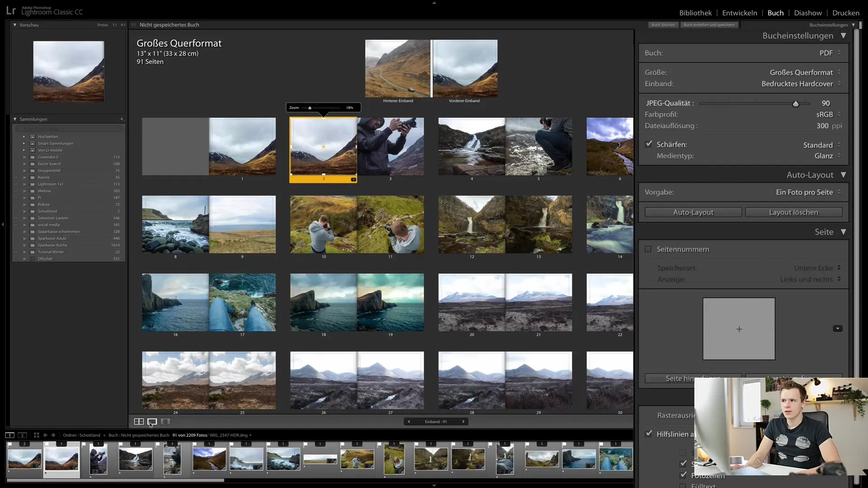
Task: Switch to Entwickeln module
Action: pos(740,13)
